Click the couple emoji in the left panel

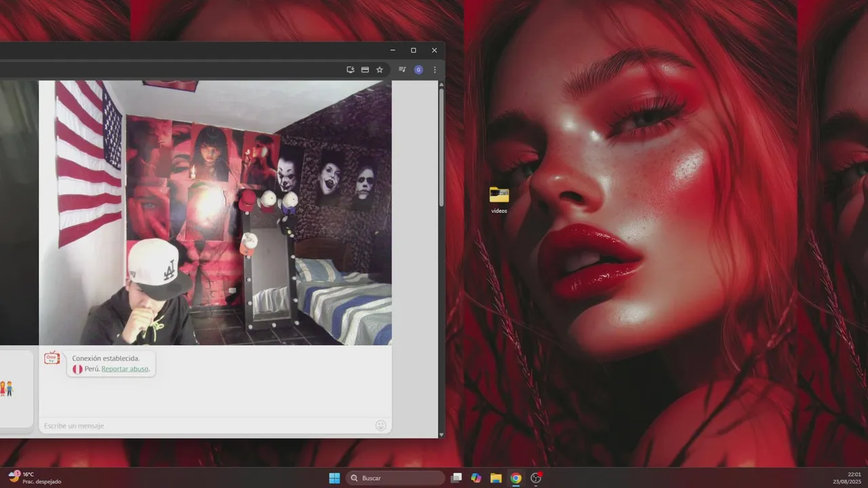(6, 388)
